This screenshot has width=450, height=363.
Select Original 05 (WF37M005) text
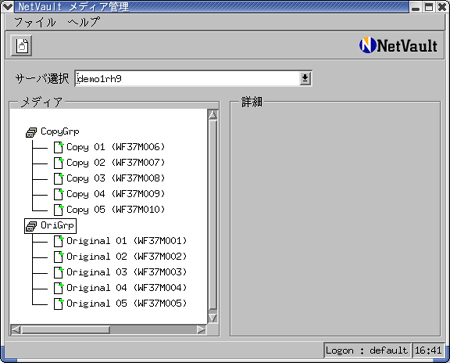[127, 304]
